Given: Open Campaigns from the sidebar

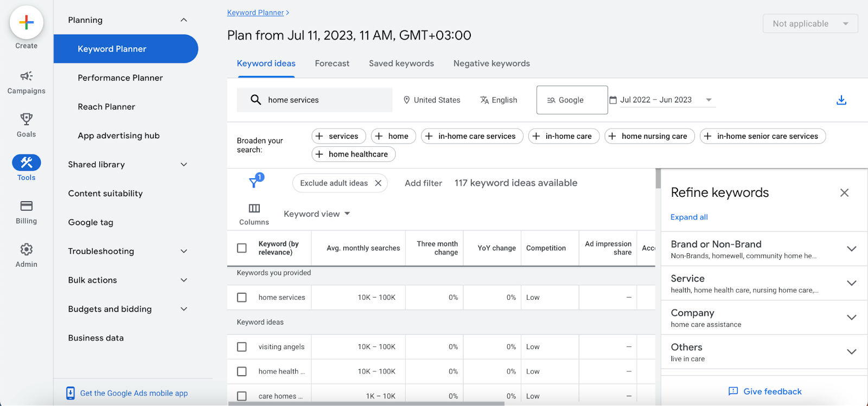Looking at the screenshot, I should click(26, 82).
